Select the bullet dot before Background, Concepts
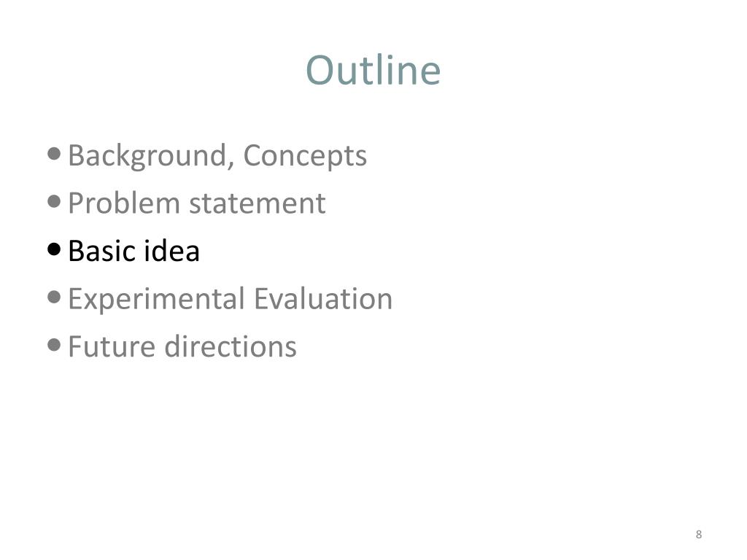 pyautogui.click(x=54, y=154)
